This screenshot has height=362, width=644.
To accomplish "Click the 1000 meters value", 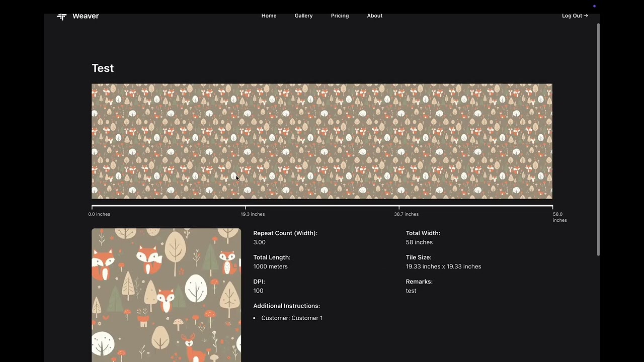I will pos(270,266).
